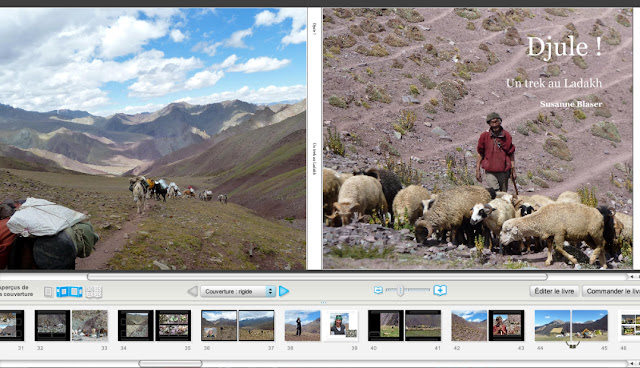
Task: Select thumbnail of page 43
Action: (506, 325)
